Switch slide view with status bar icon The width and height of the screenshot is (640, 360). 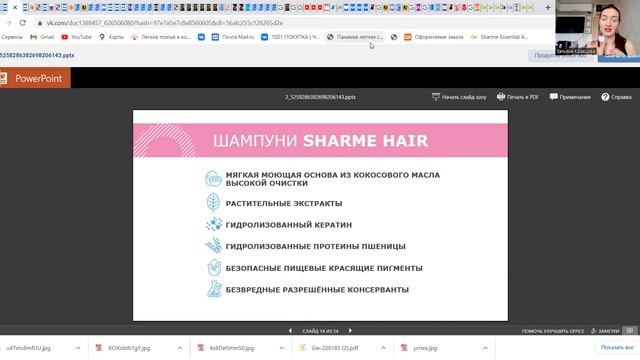click(630, 331)
